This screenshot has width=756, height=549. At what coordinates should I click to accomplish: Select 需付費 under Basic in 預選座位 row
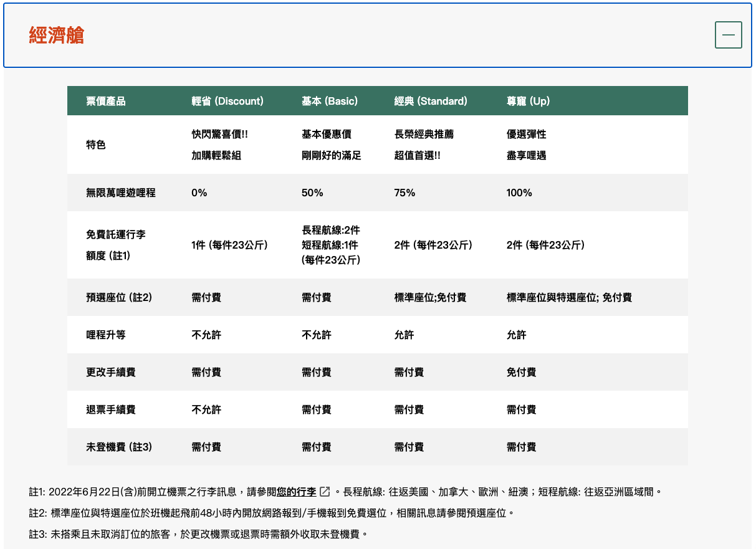point(317,297)
